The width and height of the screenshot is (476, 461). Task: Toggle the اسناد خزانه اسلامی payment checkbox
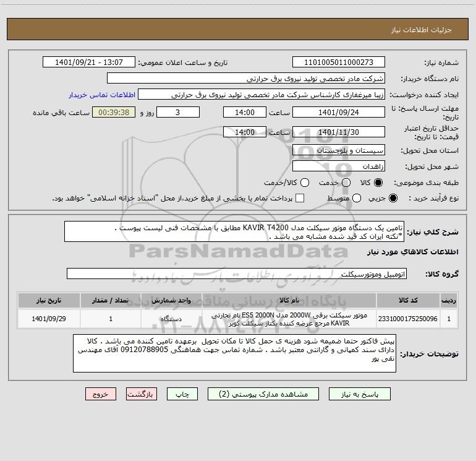(300, 198)
